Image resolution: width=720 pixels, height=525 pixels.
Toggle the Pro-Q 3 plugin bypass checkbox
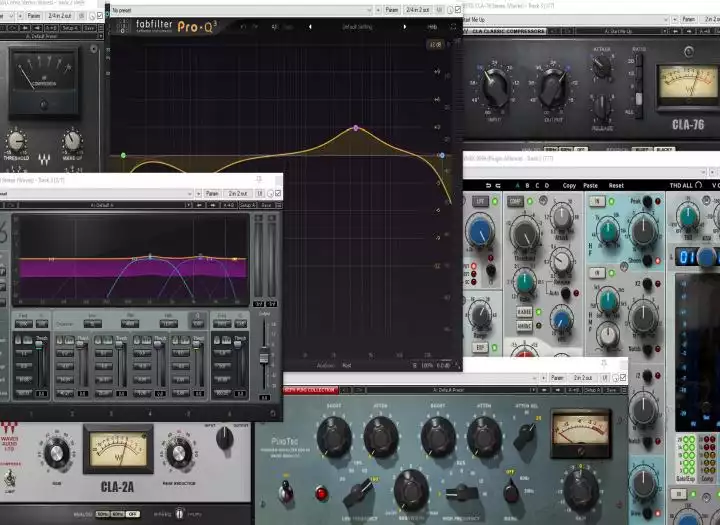coord(458,10)
